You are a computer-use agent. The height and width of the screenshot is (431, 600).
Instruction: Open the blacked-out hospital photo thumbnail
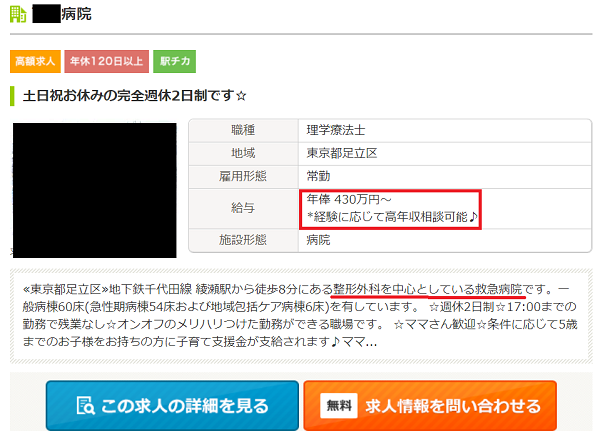click(x=95, y=190)
